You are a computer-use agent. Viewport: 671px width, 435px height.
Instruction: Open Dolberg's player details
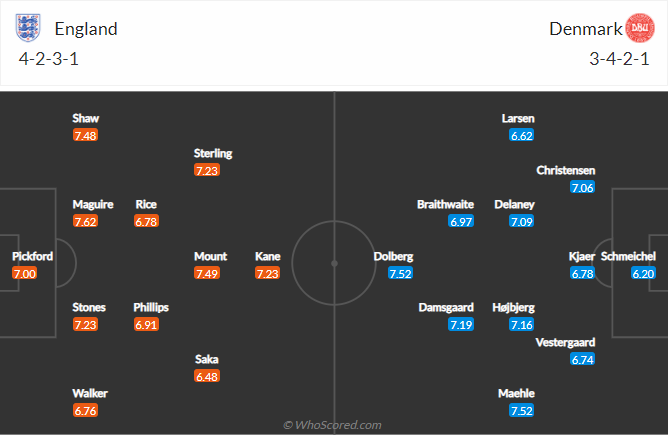(393, 256)
